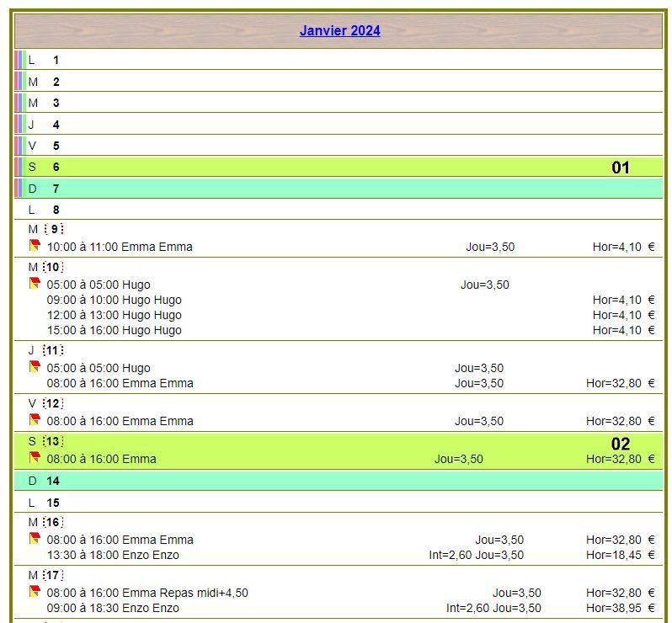This screenshot has width=672, height=623.
Task: Click the flag icon on Wednesday 10
Action: [35, 284]
